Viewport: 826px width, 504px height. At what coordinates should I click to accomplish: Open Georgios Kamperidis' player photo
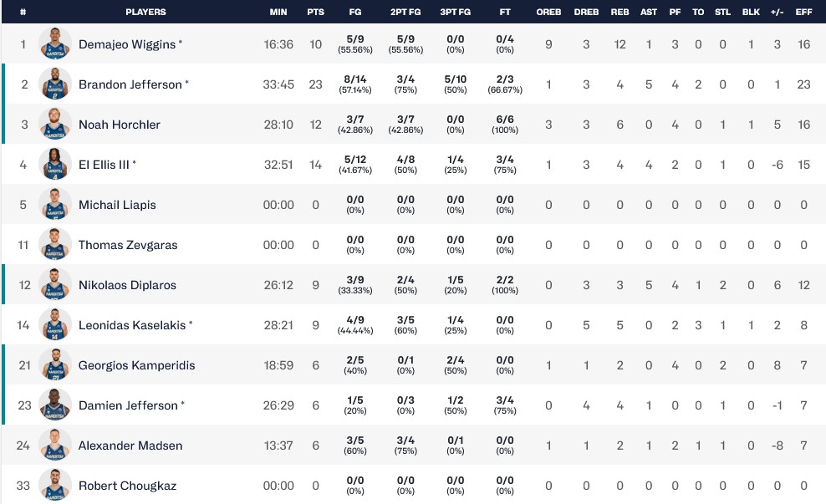54,365
